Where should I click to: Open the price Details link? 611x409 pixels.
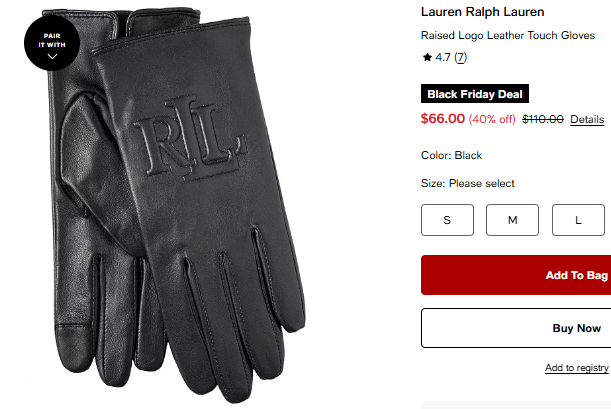point(587,120)
